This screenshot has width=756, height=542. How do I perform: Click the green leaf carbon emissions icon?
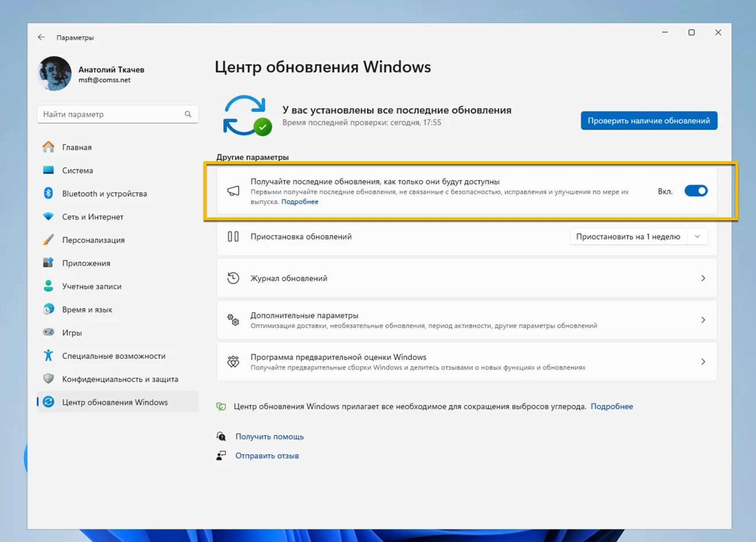221,407
